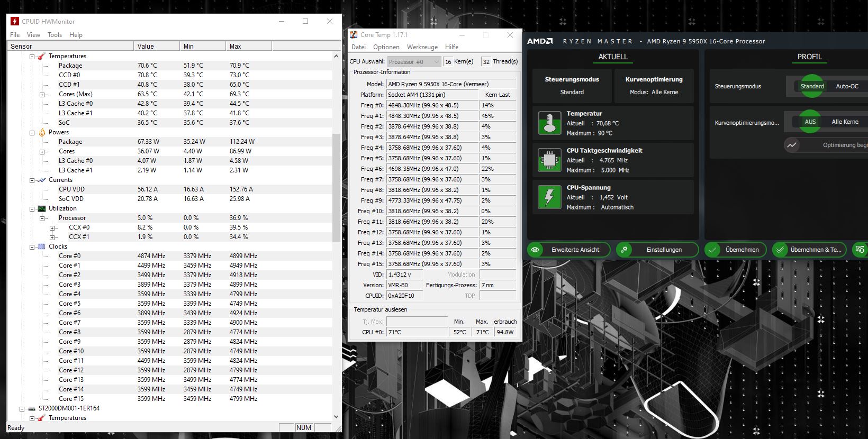Collapse the top Temperatures tree node
This screenshot has width=868, height=439.
32,56
